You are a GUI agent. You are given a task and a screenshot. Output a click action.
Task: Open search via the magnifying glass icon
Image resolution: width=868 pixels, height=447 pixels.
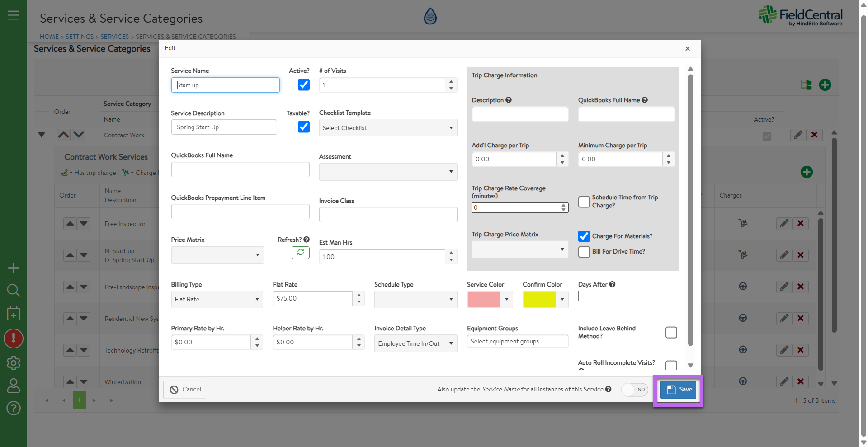[x=14, y=290]
